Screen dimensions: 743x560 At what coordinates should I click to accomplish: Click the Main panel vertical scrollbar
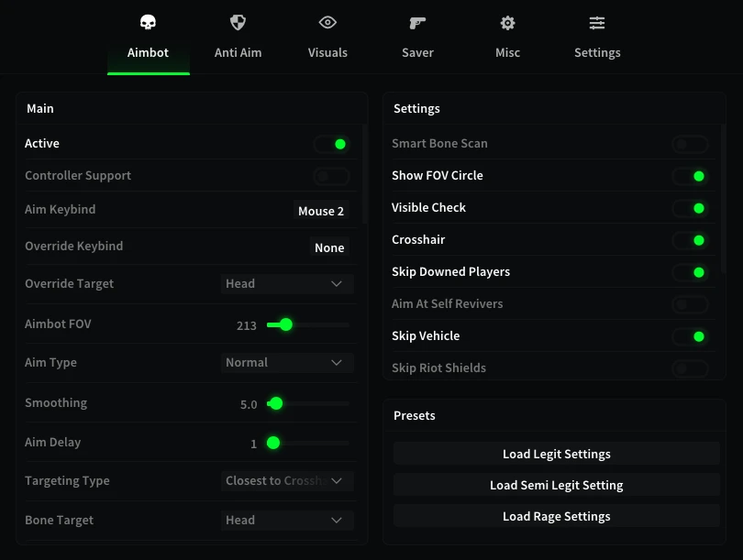click(365, 174)
